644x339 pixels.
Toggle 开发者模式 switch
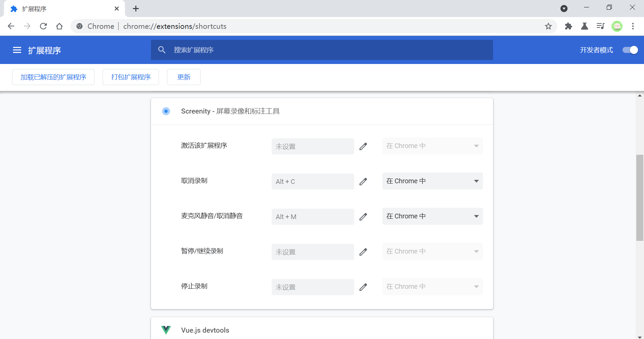point(630,50)
